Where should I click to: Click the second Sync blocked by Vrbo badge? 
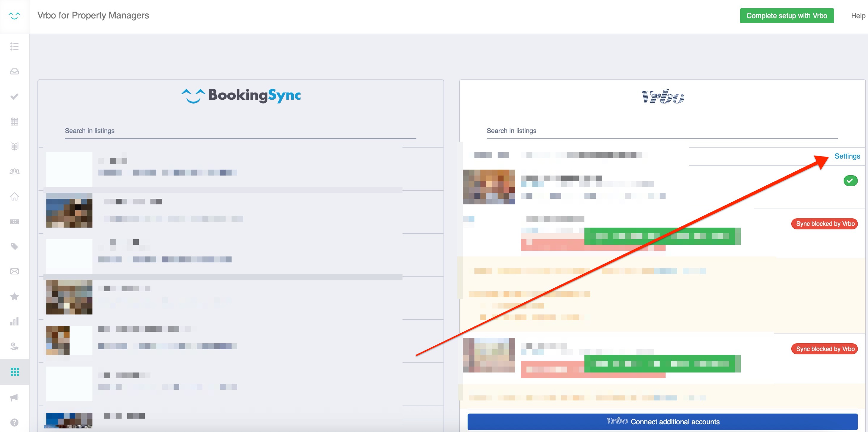(x=825, y=349)
